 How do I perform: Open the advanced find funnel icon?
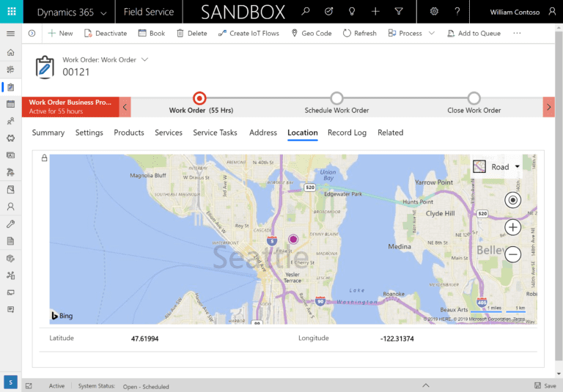(399, 12)
